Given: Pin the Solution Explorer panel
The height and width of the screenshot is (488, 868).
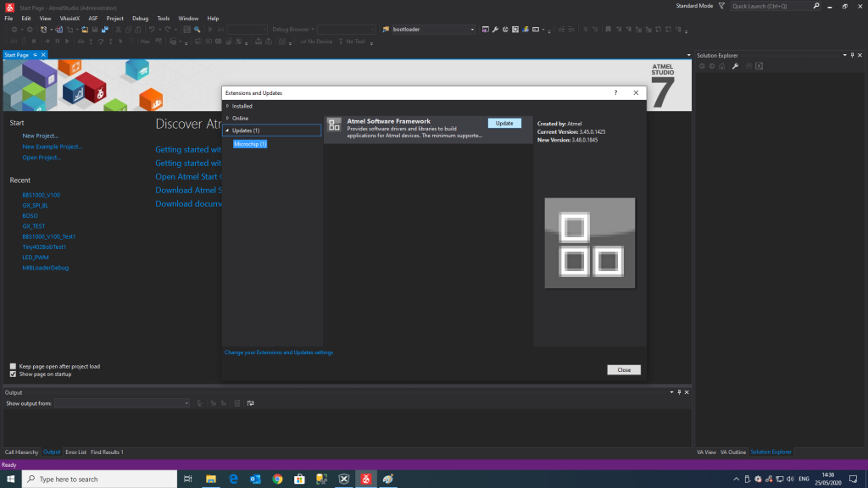Looking at the screenshot, I should coord(853,55).
